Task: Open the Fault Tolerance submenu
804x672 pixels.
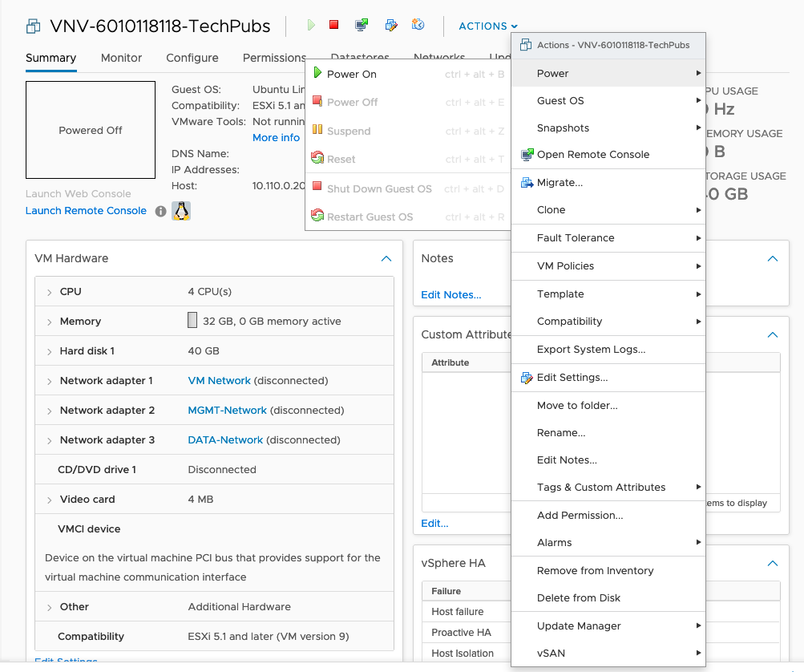Action: pos(608,238)
